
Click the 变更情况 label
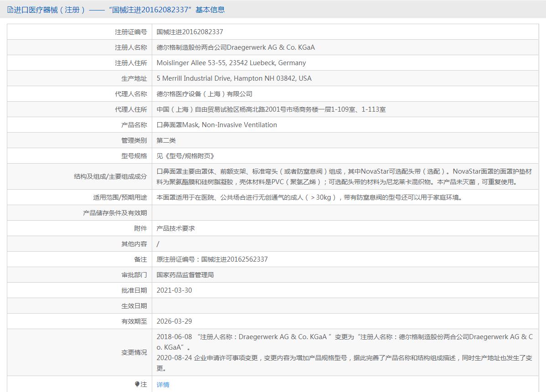point(134,352)
